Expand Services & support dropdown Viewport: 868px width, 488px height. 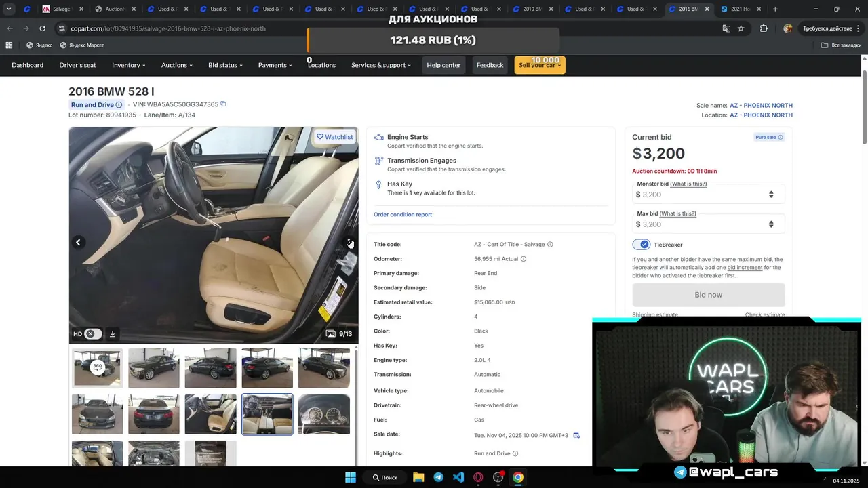[381, 65]
